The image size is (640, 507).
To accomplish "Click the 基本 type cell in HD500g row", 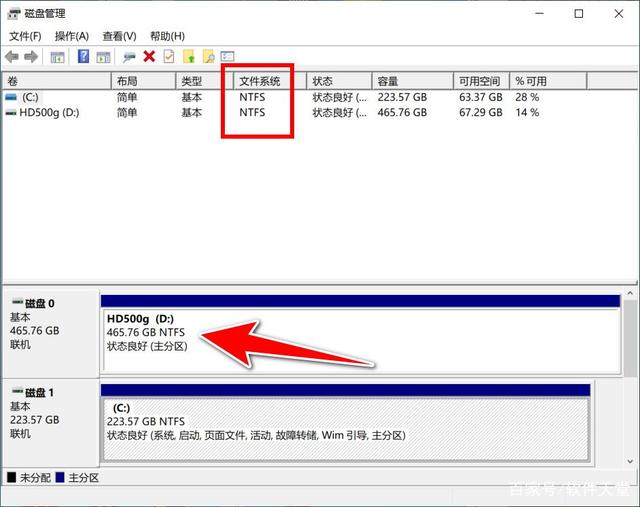I will click(192, 113).
